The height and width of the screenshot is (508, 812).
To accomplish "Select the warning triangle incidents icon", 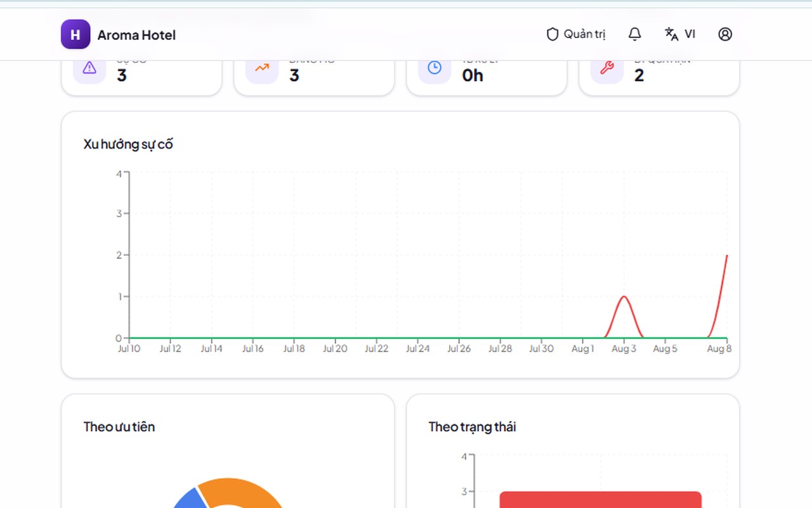I will point(89,68).
